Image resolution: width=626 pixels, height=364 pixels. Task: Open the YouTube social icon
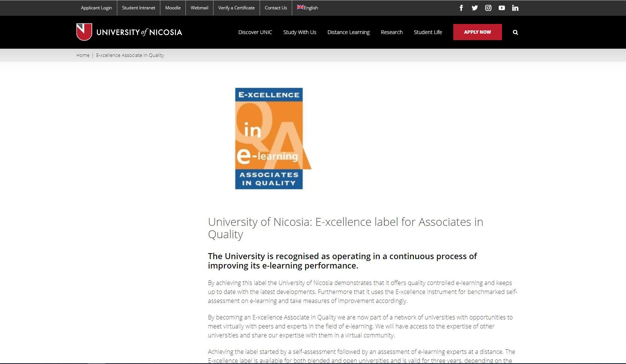pyautogui.click(x=502, y=8)
